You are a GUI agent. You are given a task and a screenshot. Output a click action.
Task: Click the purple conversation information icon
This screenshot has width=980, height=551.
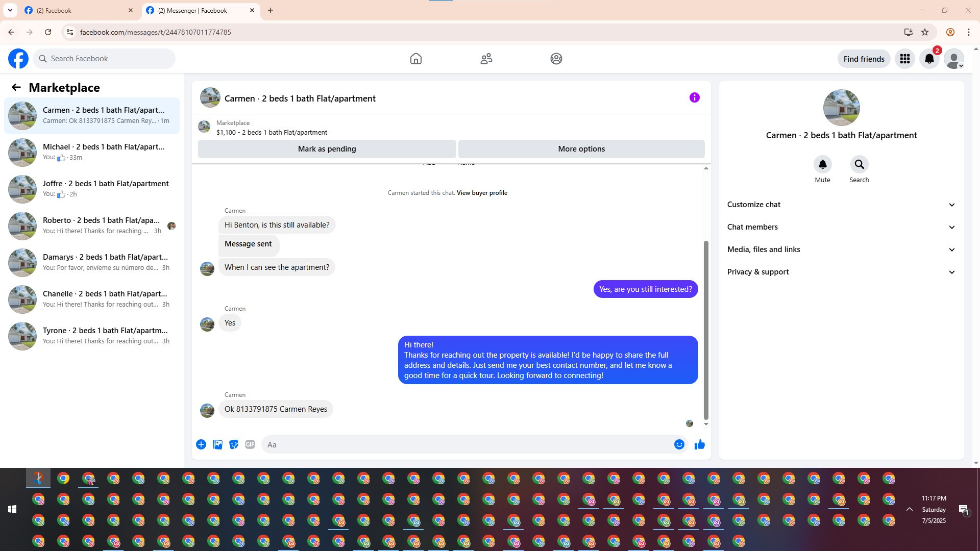[x=694, y=97]
